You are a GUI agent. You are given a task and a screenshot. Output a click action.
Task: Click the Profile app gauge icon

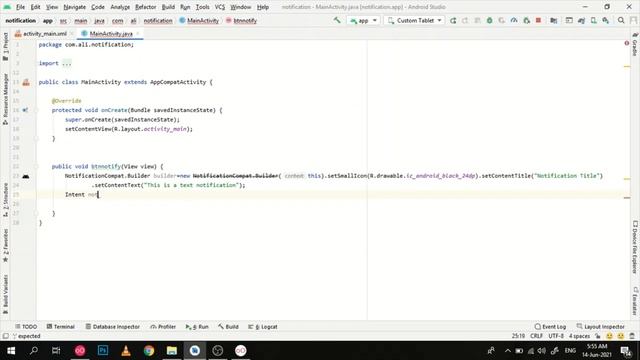(x=514, y=20)
